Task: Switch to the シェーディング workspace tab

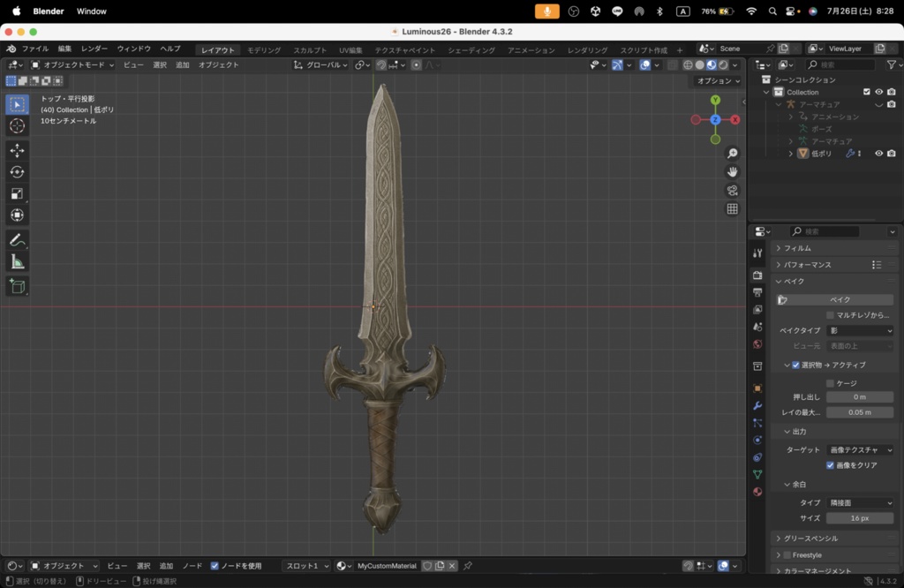Action: pos(471,50)
